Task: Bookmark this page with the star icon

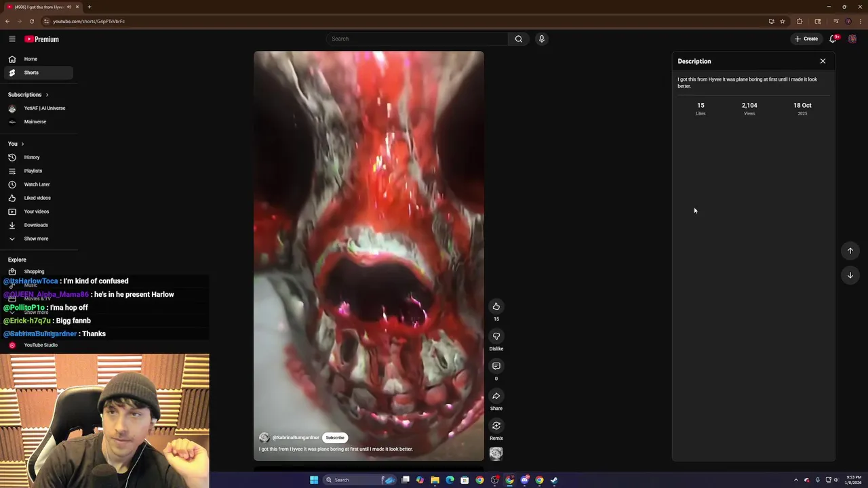Action: click(x=783, y=21)
